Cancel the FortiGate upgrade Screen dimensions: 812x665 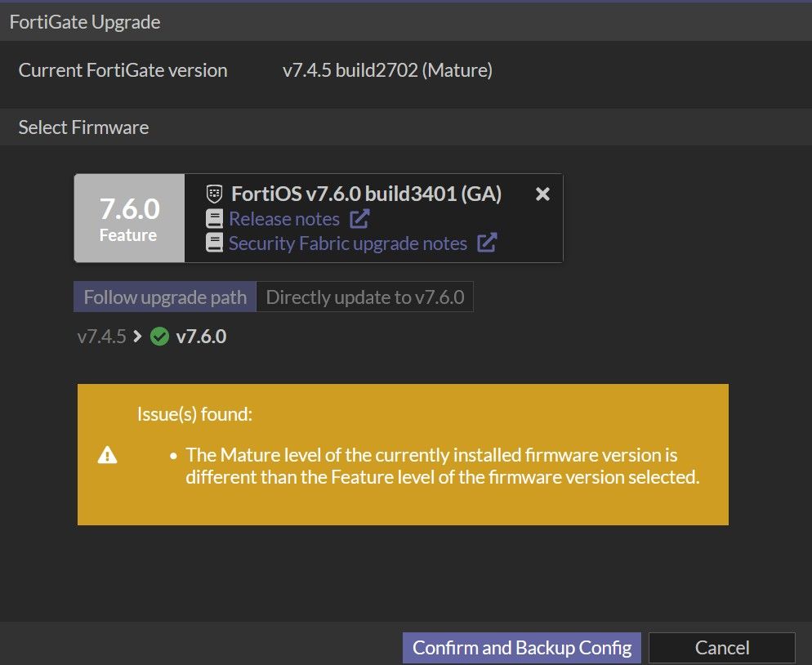(722, 647)
